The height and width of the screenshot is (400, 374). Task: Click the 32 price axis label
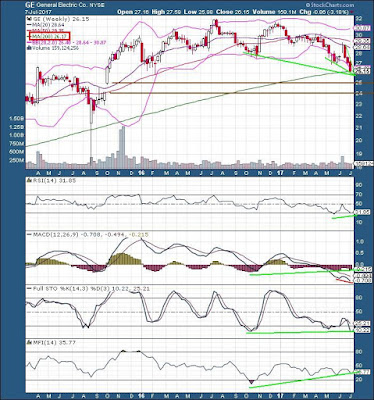click(x=359, y=19)
